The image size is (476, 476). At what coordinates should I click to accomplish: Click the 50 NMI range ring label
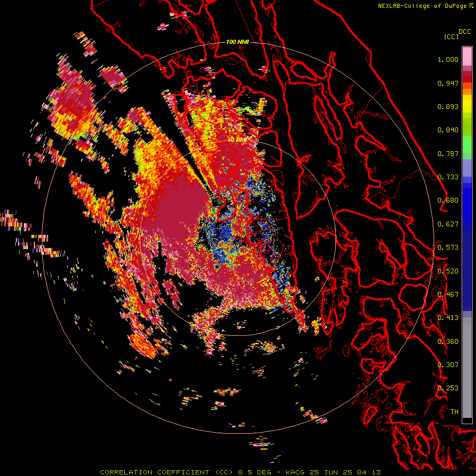(x=237, y=140)
